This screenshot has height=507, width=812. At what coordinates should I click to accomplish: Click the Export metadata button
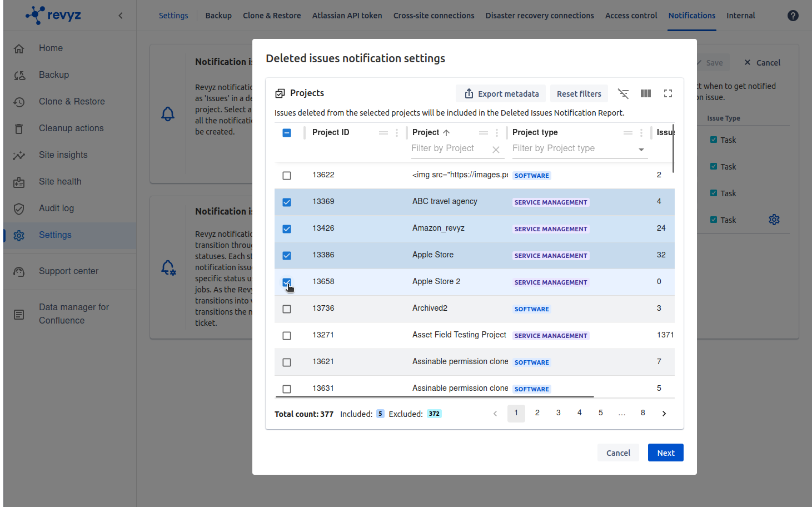[501, 94]
